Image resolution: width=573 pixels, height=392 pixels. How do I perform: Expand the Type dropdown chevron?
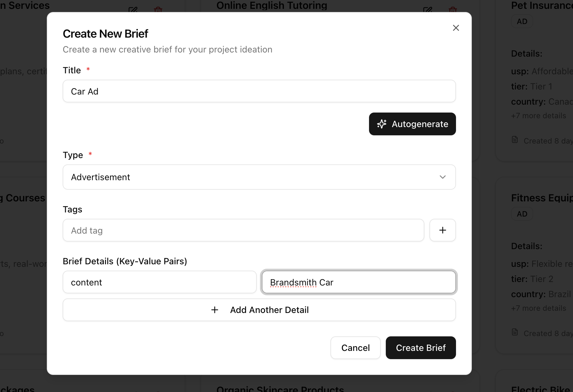point(442,177)
